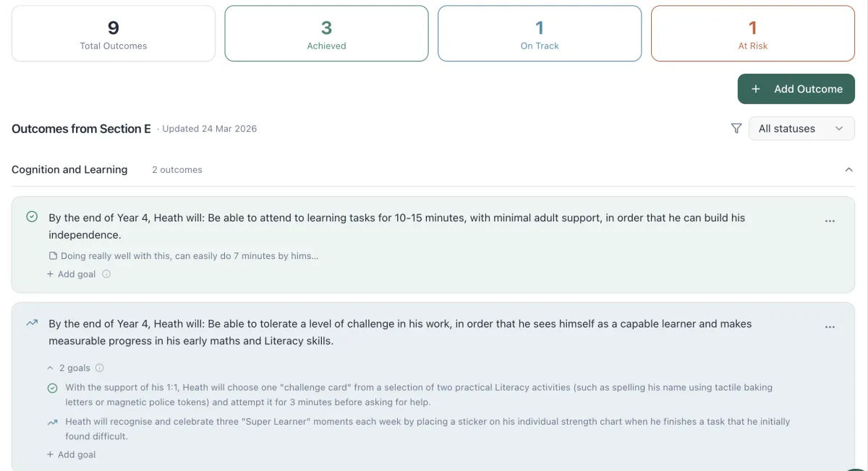Click the info icon next to 2 goals
This screenshot has width=868, height=471.
pyautogui.click(x=100, y=368)
